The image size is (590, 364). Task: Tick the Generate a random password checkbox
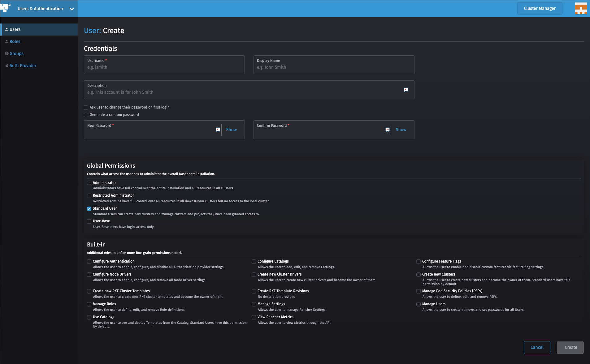pyautogui.click(x=86, y=115)
